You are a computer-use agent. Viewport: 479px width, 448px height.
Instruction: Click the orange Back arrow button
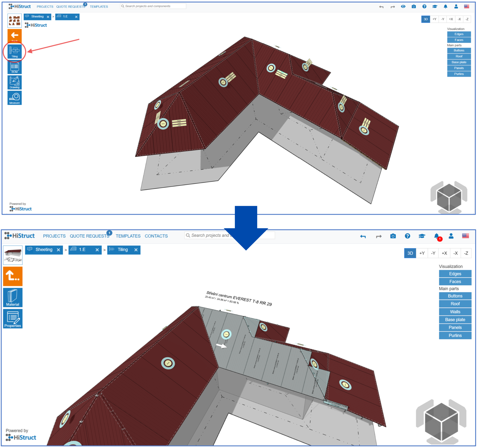pos(15,36)
